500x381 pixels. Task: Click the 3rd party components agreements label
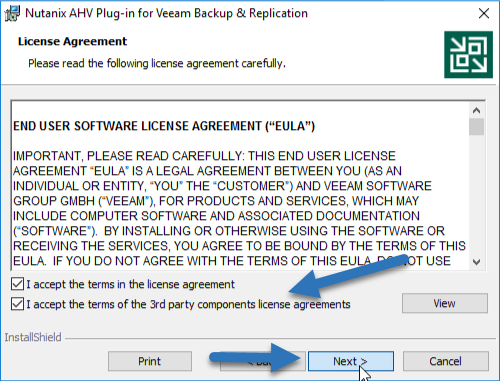tap(188, 304)
